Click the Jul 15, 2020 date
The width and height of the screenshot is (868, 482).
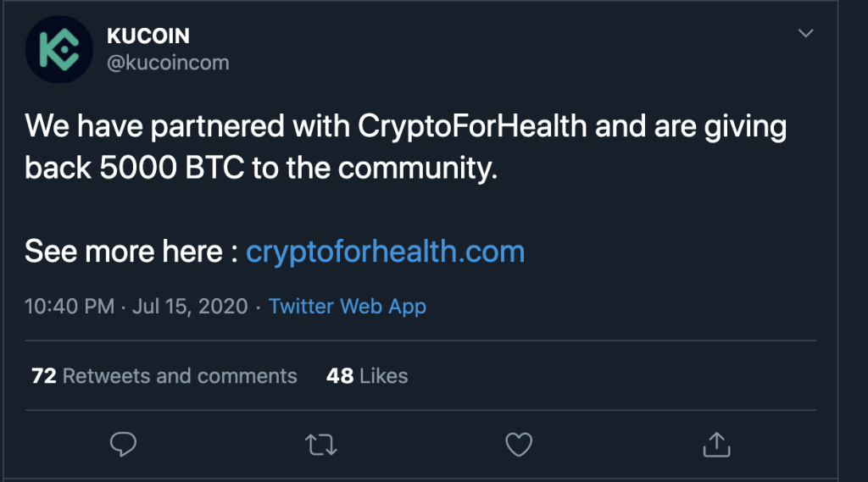click(190, 306)
